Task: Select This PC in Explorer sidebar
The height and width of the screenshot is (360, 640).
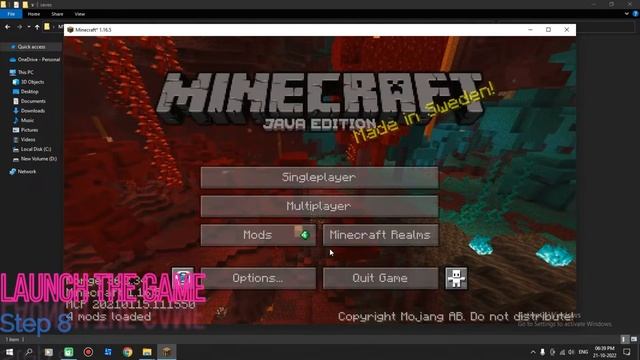Action: click(22, 72)
